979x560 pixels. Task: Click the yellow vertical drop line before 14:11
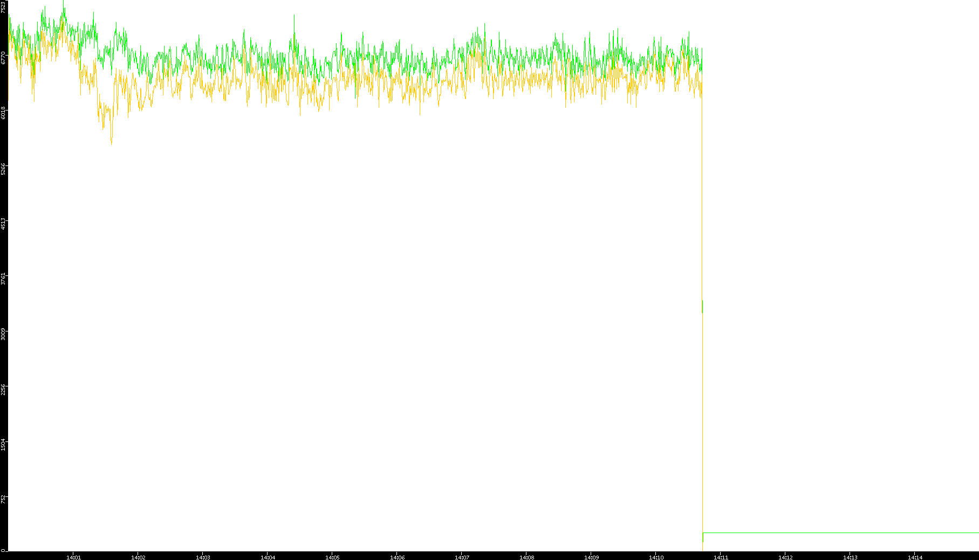click(702, 431)
